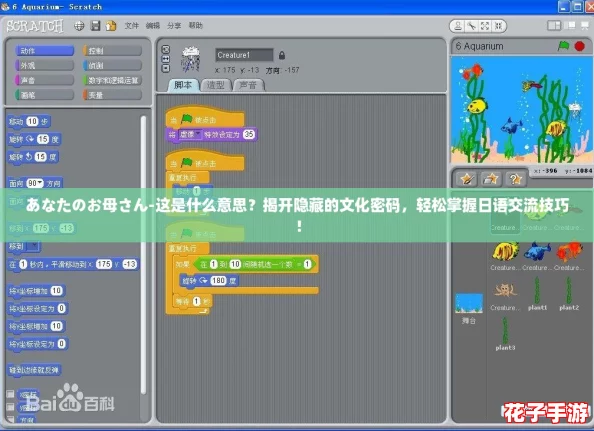Select the octopus creature sprite thumbnail

click(x=505, y=291)
